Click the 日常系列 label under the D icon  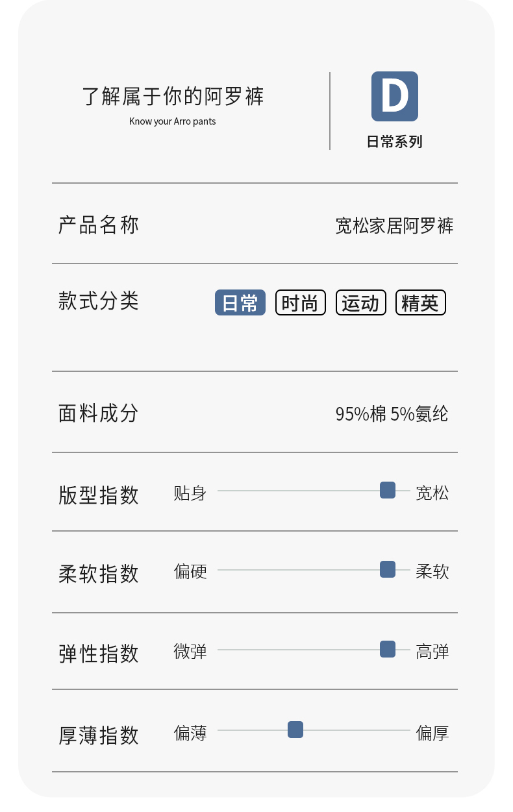tap(394, 141)
